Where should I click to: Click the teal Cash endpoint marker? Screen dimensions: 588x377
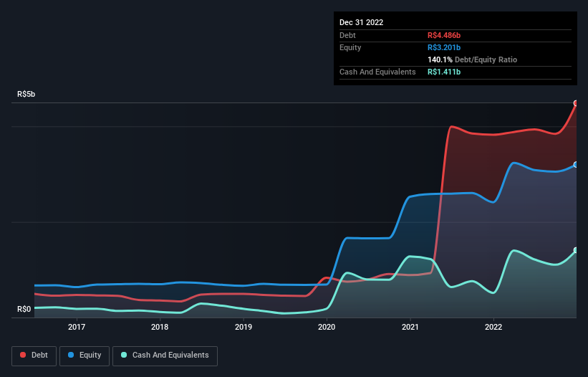[x=576, y=250]
